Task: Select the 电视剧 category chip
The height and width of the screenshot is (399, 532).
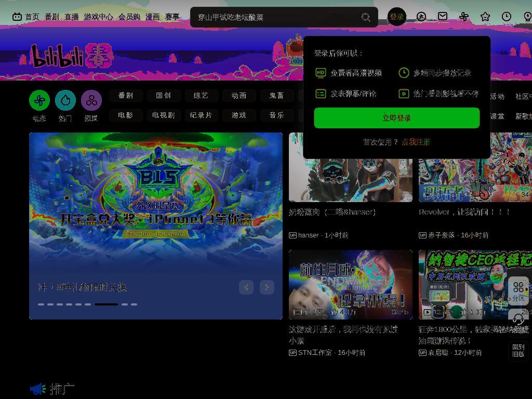Action: pos(164,115)
